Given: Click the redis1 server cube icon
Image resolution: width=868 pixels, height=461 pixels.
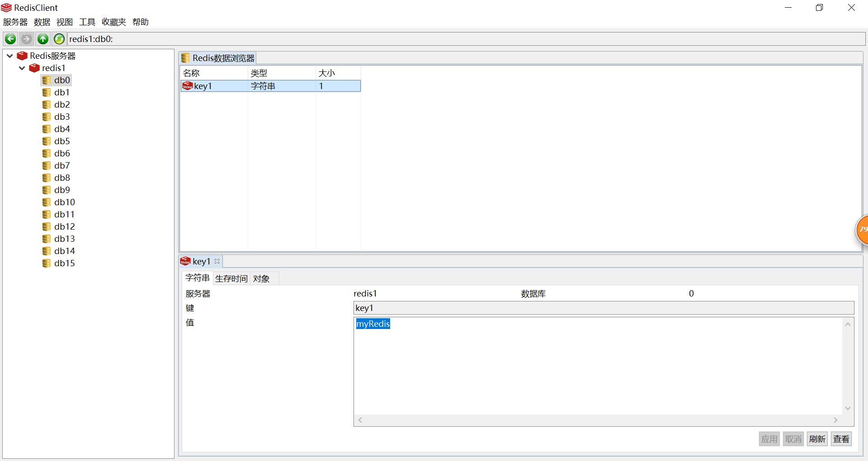Looking at the screenshot, I should 34,68.
